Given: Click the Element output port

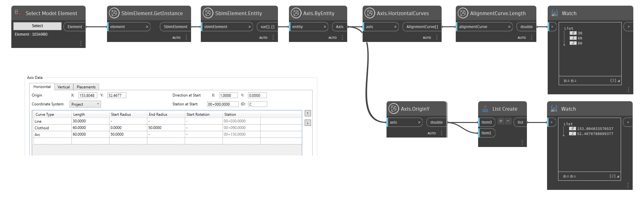Looking at the screenshot, I should [75, 27].
